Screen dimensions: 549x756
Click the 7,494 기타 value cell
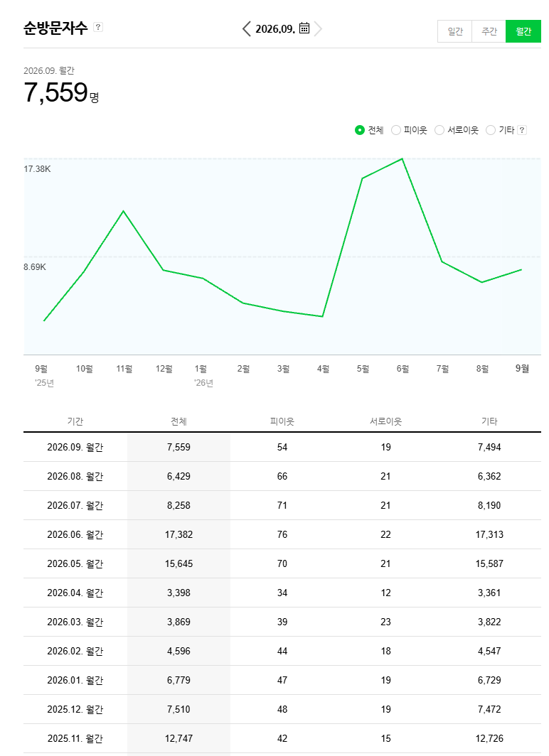(489, 448)
